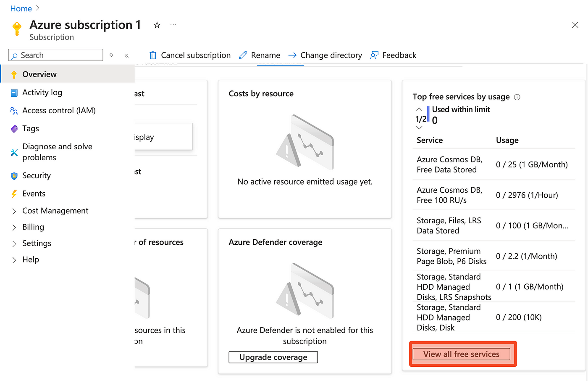Select Storage, Files, LRS Data Stored row

click(494, 225)
